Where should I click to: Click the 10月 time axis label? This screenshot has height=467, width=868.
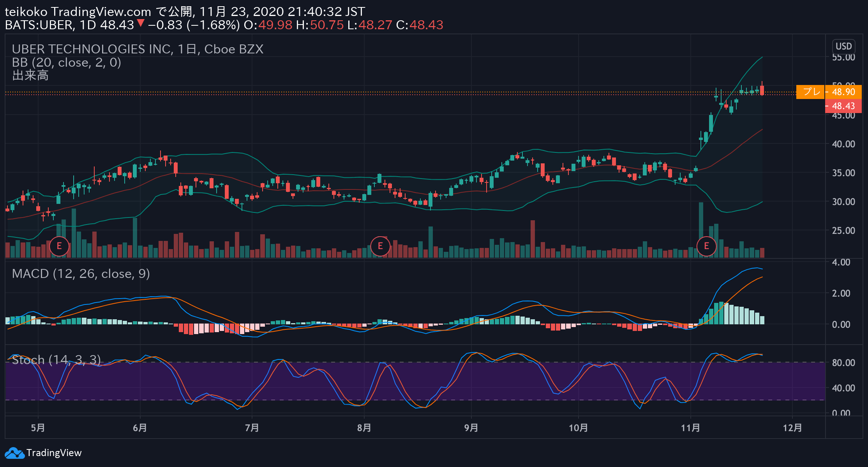579,428
